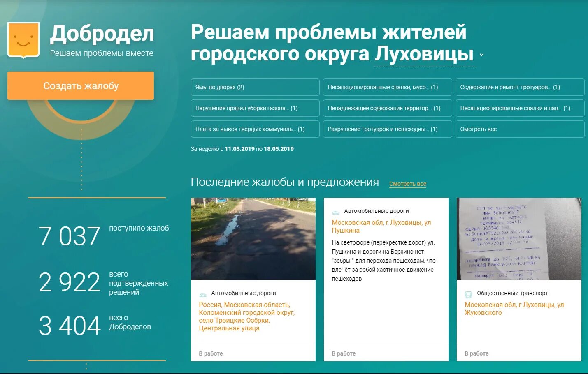Select Несанкционированные свалки, мусо… (1) category

click(x=388, y=87)
